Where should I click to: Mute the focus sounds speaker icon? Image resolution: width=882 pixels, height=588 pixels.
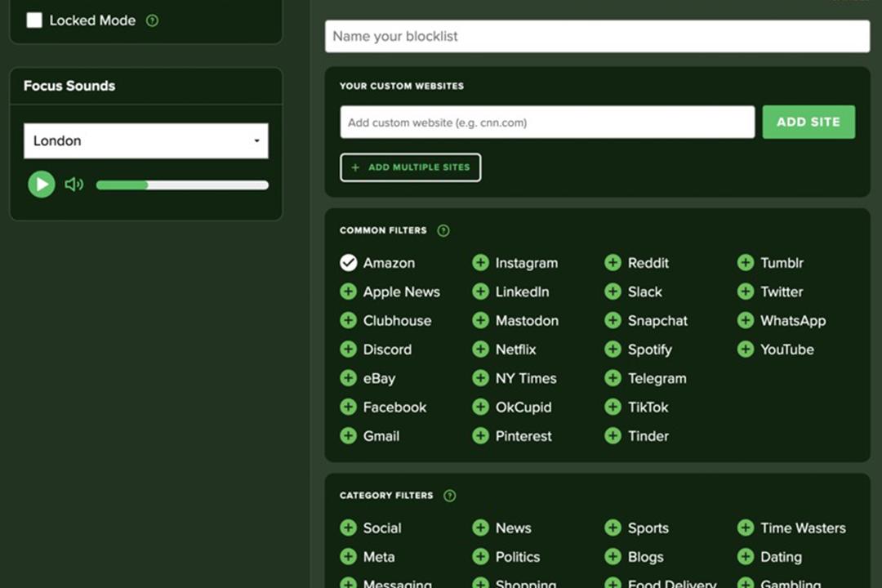pos(73,185)
